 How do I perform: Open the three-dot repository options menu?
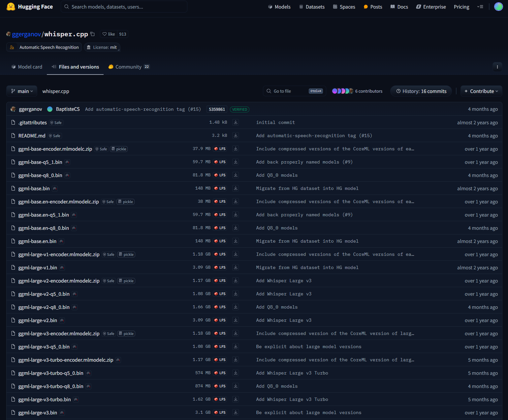pyautogui.click(x=497, y=67)
